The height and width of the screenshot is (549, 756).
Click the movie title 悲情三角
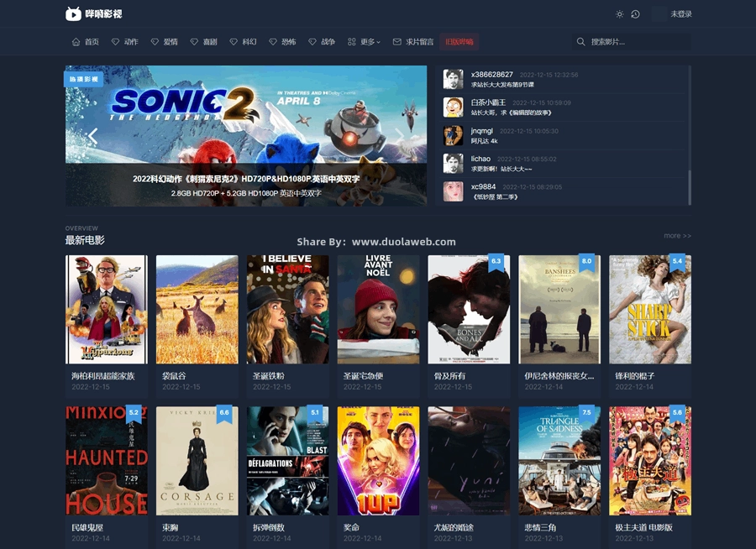click(x=540, y=527)
